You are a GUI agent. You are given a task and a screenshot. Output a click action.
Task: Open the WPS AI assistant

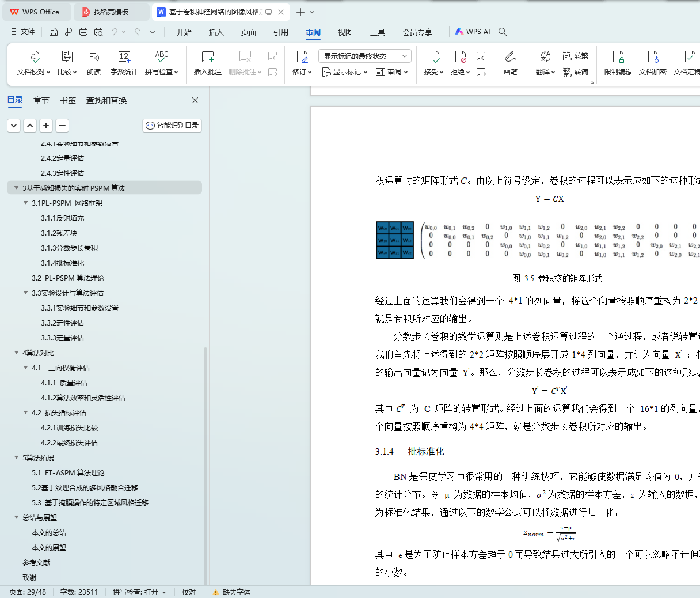coord(473,32)
